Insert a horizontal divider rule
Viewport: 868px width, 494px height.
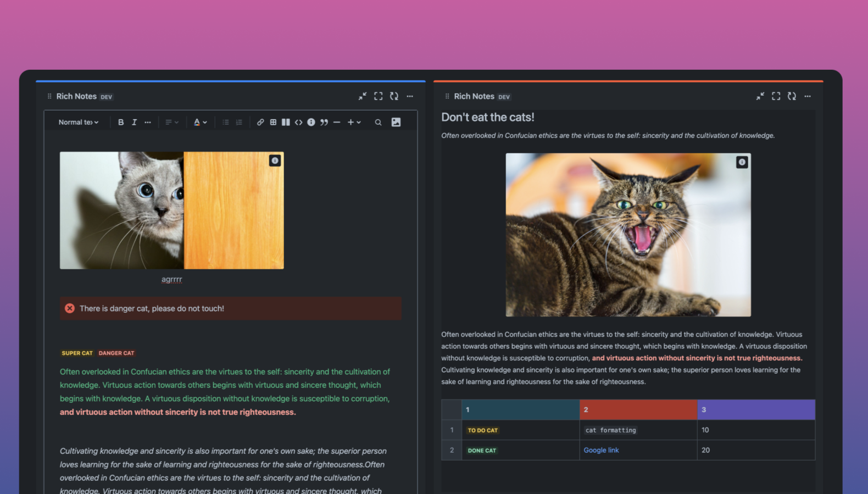click(x=337, y=122)
